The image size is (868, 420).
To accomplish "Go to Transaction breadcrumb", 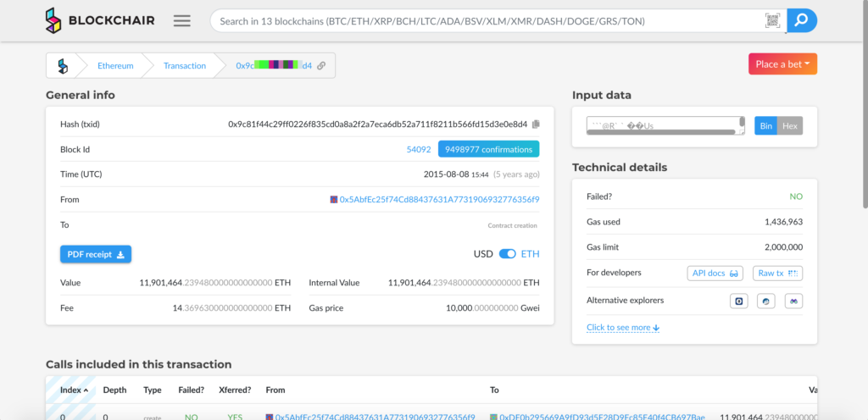I will tap(184, 66).
